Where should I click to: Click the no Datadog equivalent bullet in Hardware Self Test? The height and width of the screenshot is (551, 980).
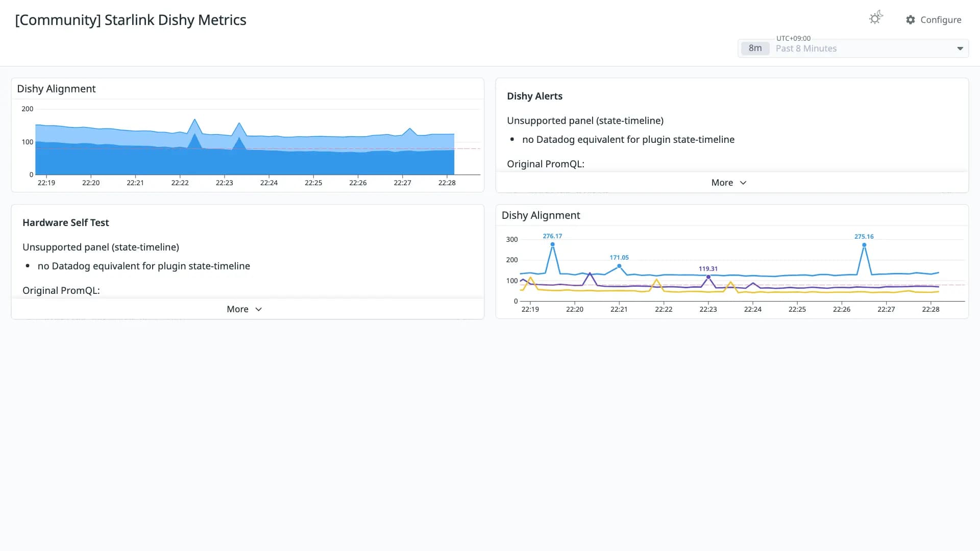[x=143, y=266]
